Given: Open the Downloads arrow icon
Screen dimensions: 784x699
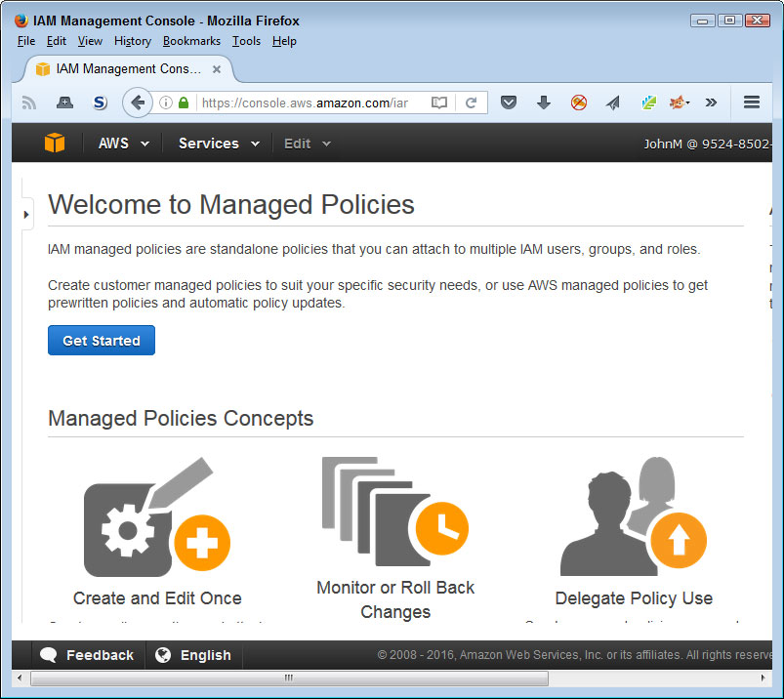Looking at the screenshot, I should (544, 103).
